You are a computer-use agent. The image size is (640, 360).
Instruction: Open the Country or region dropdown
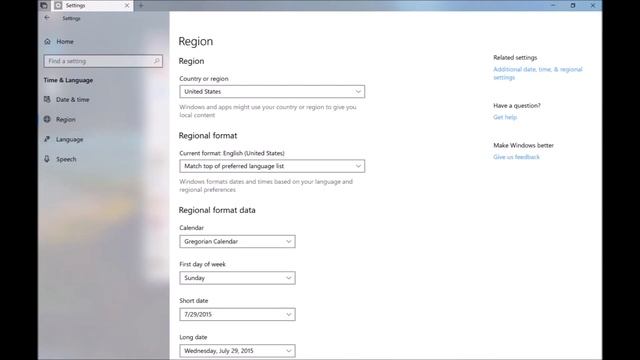(x=272, y=91)
